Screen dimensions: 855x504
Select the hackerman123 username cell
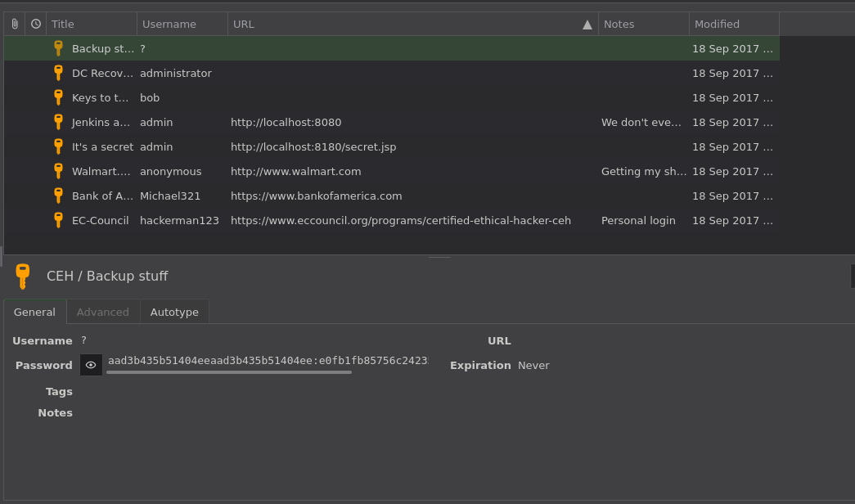[x=179, y=220]
